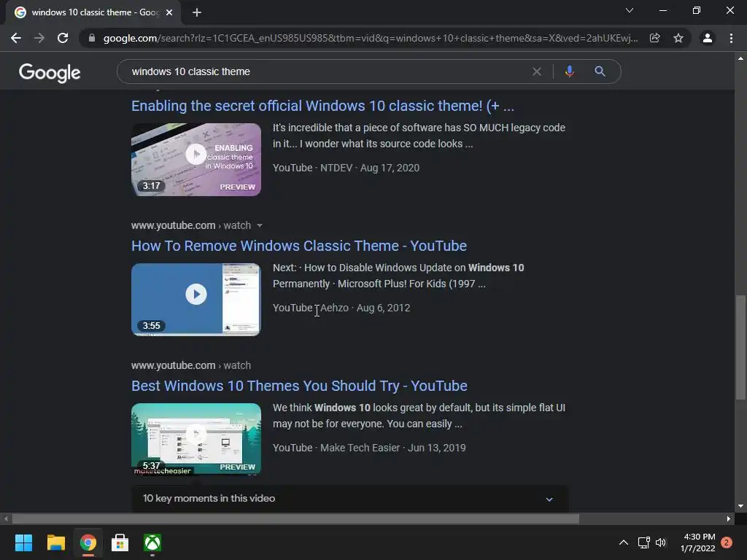This screenshot has width=747, height=560.
Task: Open Best Windows 10 Themes You Should Try
Action: tap(299, 386)
